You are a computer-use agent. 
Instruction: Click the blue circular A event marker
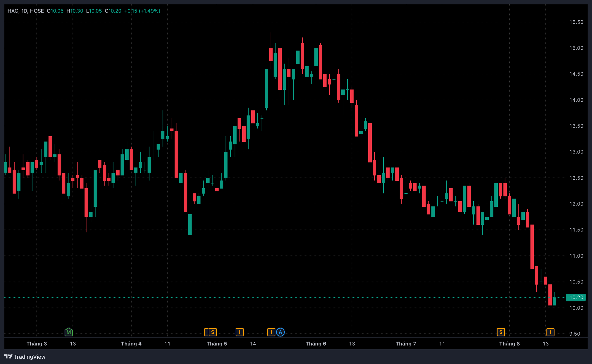pos(280,332)
